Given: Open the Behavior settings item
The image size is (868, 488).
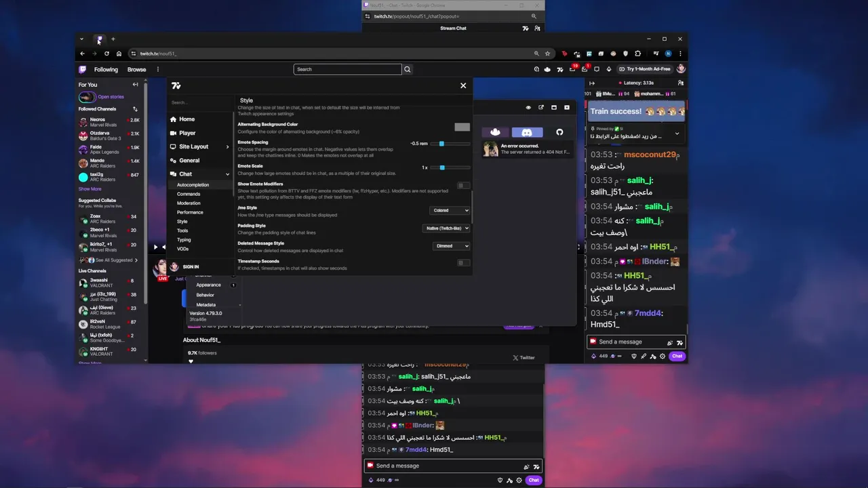Looking at the screenshot, I should tap(205, 295).
